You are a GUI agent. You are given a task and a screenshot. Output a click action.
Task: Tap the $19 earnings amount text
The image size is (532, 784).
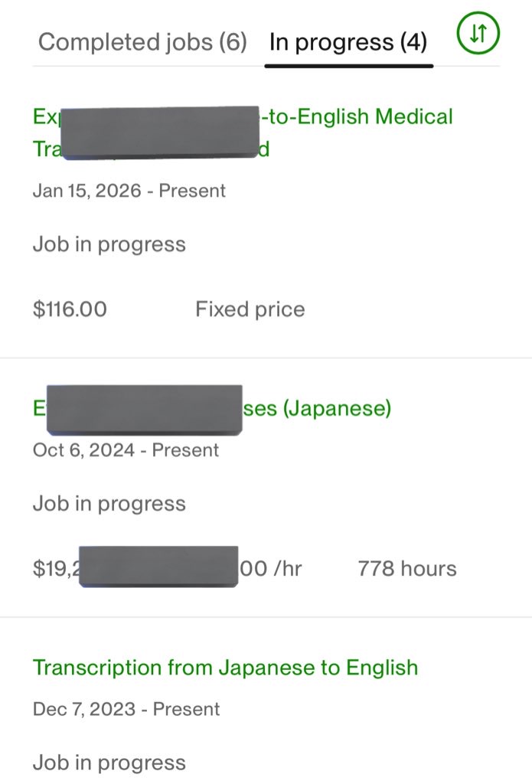pyautogui.click(x=55, y=569)
